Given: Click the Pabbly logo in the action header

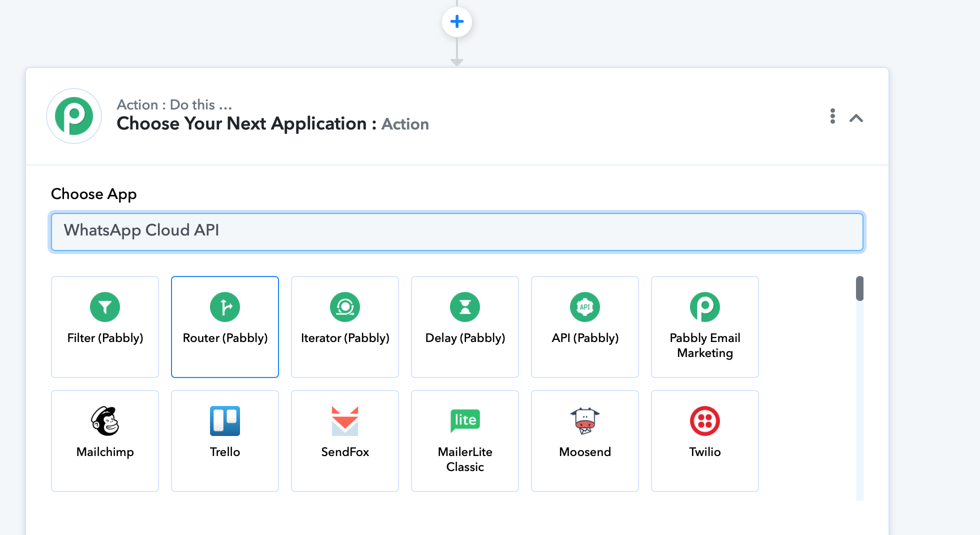Looking at the screenshot, I should point(74,116).
